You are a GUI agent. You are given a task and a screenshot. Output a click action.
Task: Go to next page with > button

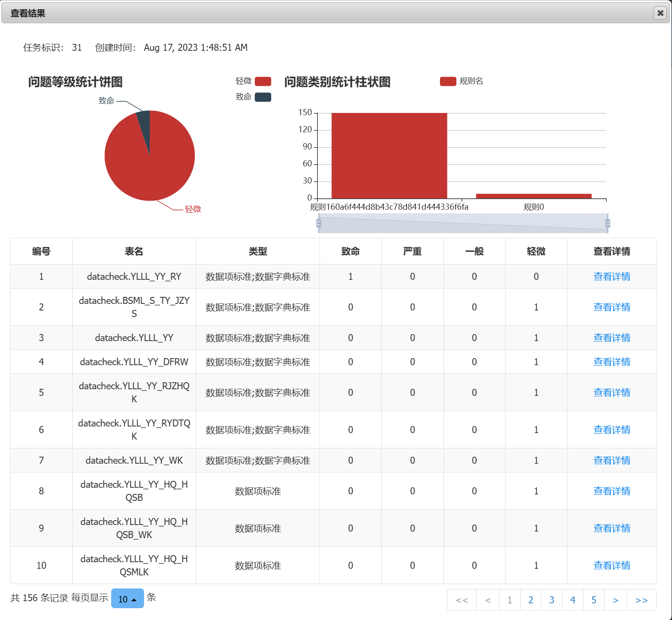(615, 600)
